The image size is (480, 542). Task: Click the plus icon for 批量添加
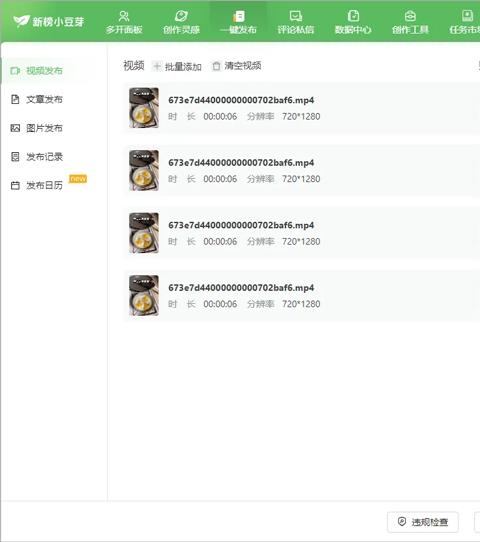click(x=157, y=66)
